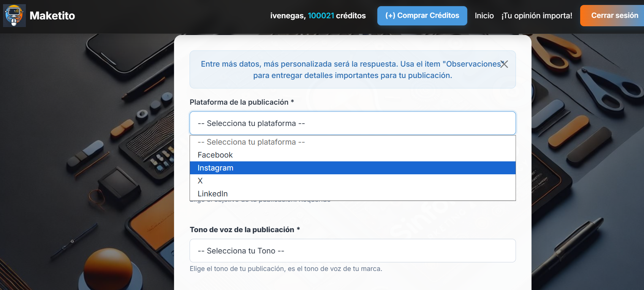This screenshot has height=290, width=644.
Task: Collapse the Plataforma de la publicación dropdown
Action: click(x=353, y=123)
